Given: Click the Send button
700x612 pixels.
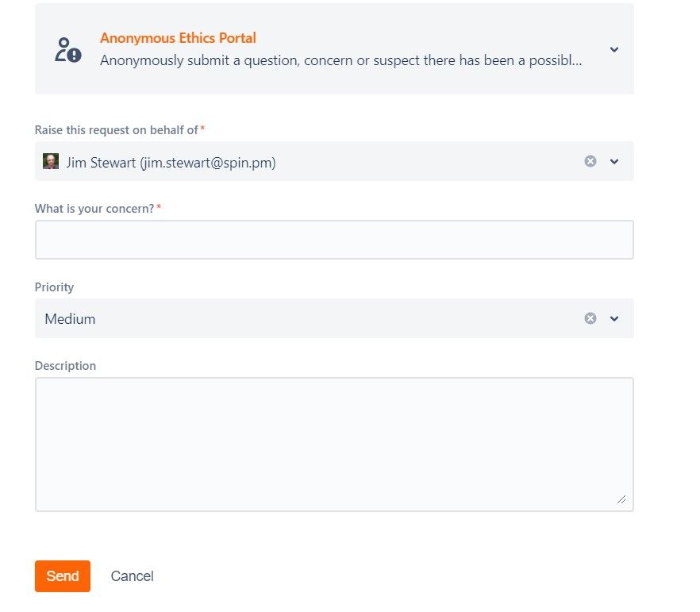Looking at the screenshot, I should point(63,575).
